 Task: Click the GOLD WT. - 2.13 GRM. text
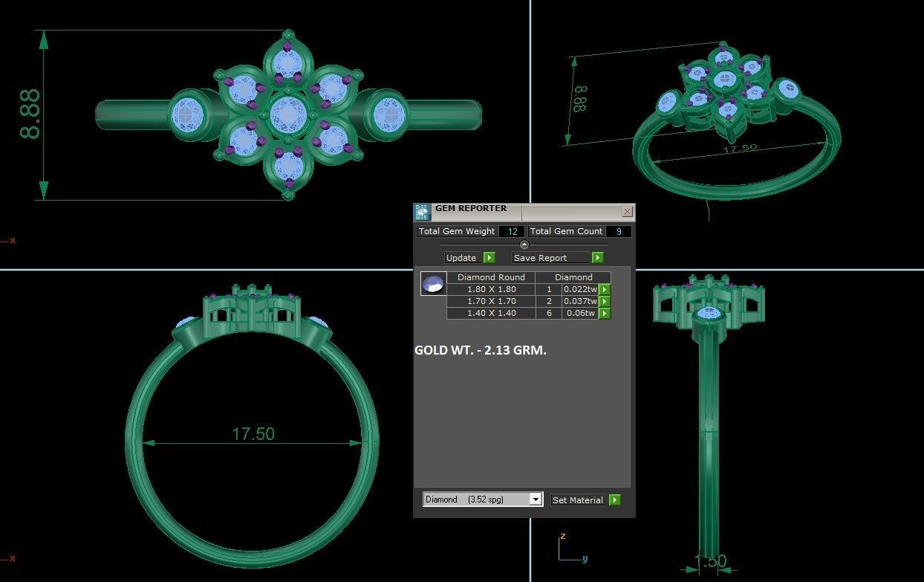tap(481, 350)
